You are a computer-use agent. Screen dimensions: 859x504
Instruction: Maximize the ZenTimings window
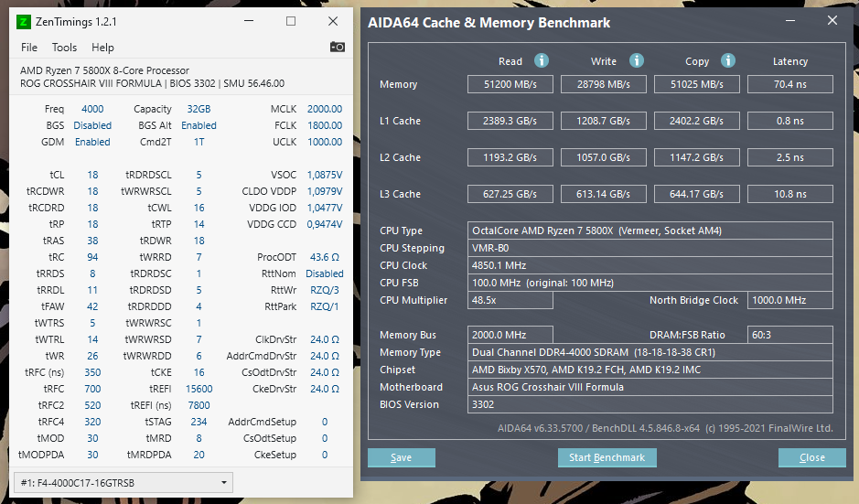click(291, 21)
